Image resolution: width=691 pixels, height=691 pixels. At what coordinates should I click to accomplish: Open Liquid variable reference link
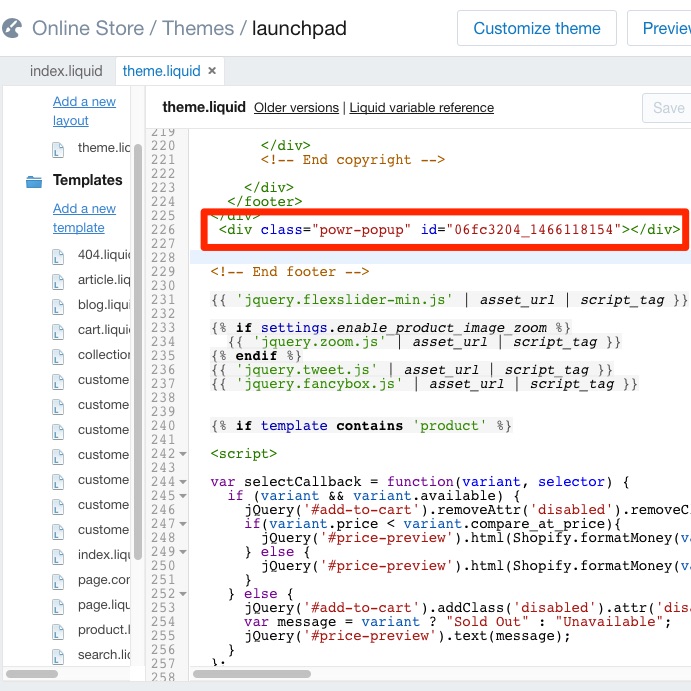click(x=422, y=108)
